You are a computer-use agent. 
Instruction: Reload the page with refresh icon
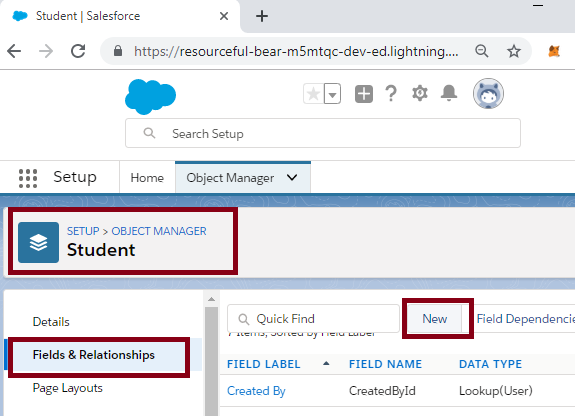(78, 51)
